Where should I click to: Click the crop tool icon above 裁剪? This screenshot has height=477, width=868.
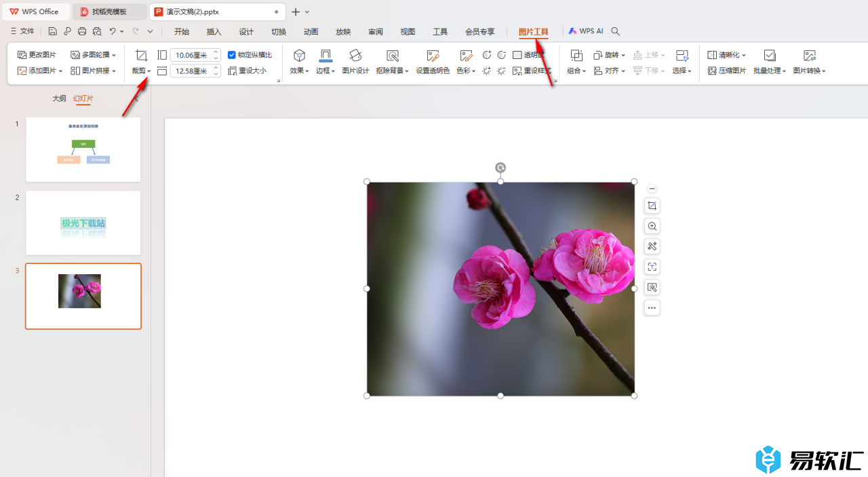coord(142,56)
